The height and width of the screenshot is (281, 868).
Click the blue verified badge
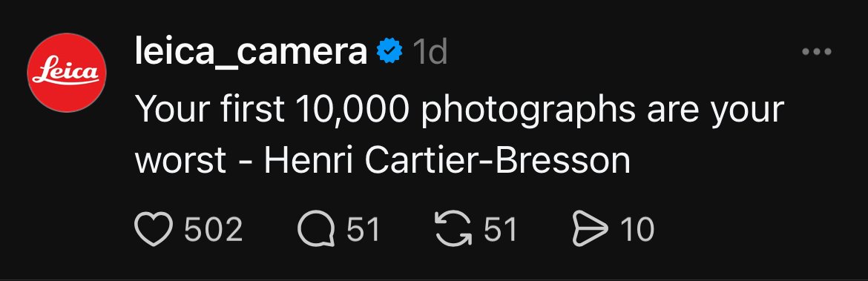389,52
